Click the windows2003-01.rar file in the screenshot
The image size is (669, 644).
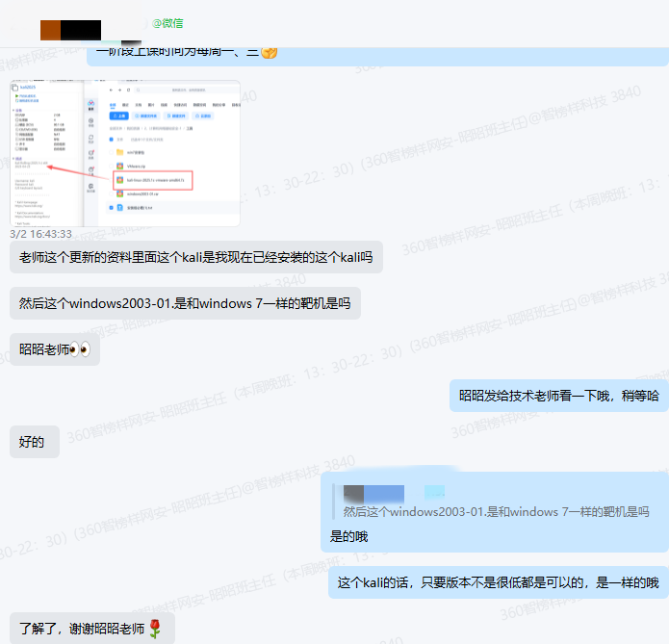coord(144,193)
